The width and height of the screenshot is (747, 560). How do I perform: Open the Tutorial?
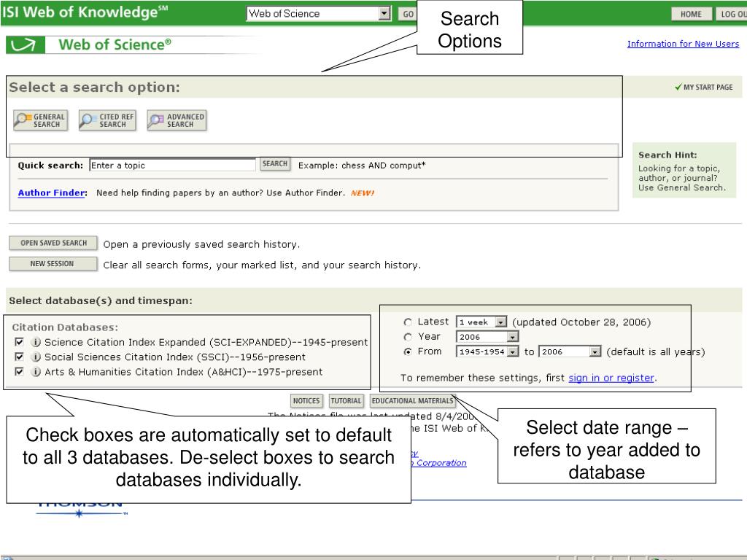tap(346, 401)
